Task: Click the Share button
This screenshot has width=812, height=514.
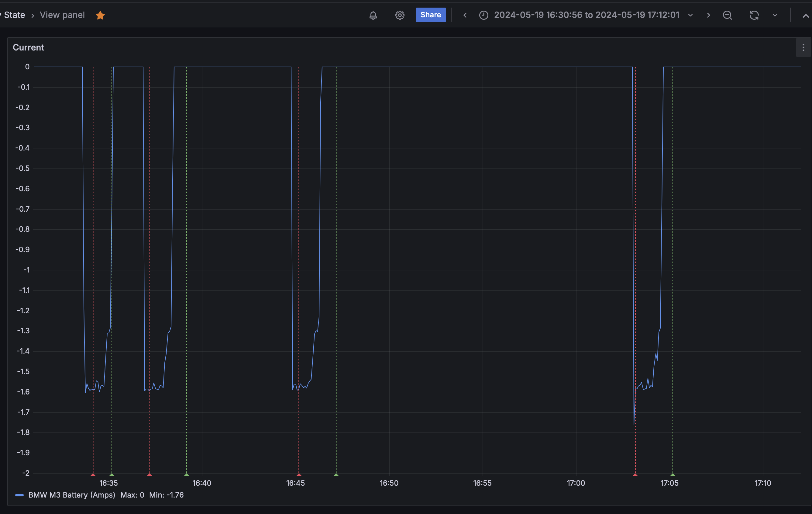Action: [431, 15]
